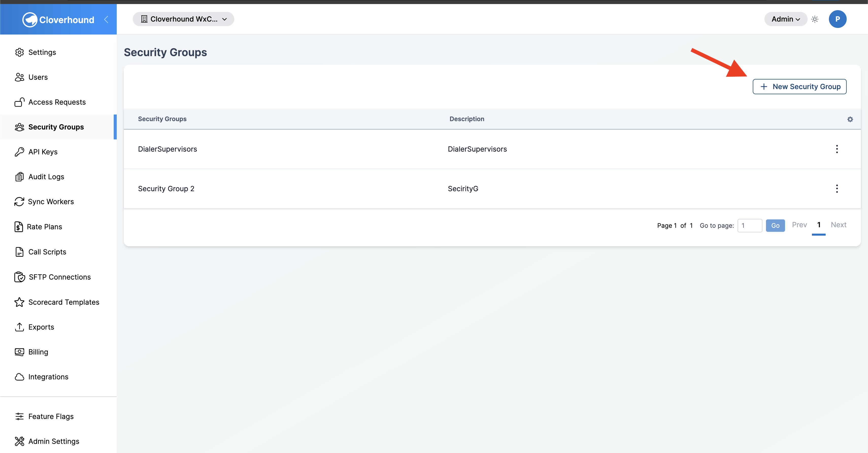Click the Billing cash icon
The width and height of the screenshot is (868, 453).
(x=20, y=352)
